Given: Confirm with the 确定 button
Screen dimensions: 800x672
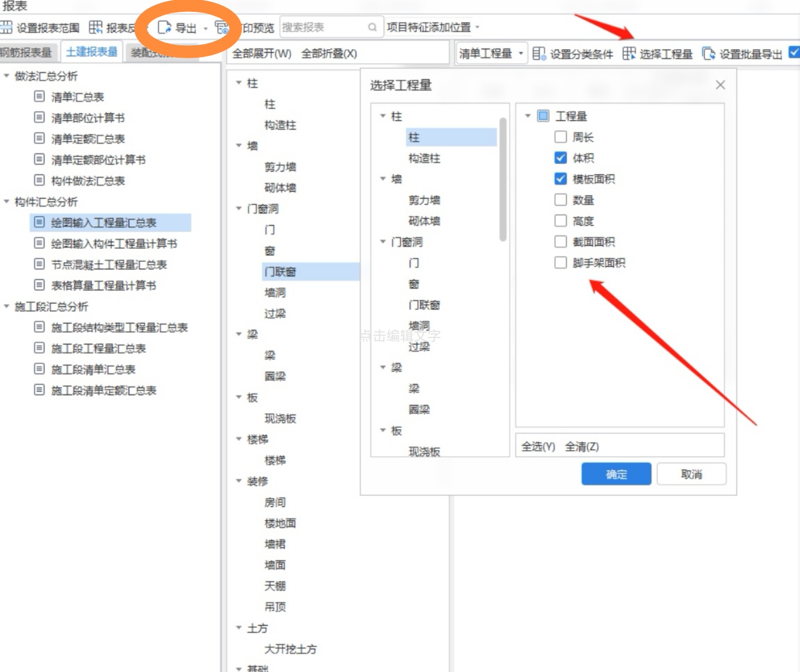Looking at the screenshot, I should [616, 474].
